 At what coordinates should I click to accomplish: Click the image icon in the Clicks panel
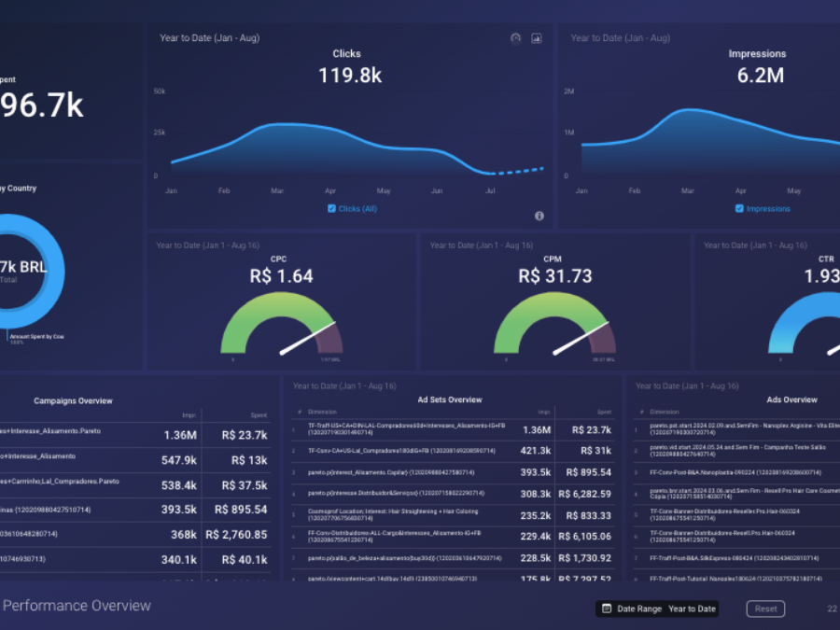[537, 38]
